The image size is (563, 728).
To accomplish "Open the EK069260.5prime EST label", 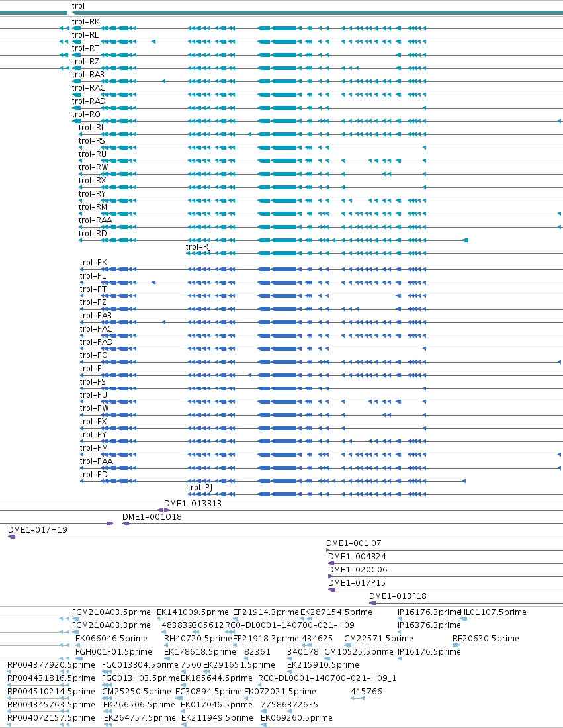I will [296, 718].
